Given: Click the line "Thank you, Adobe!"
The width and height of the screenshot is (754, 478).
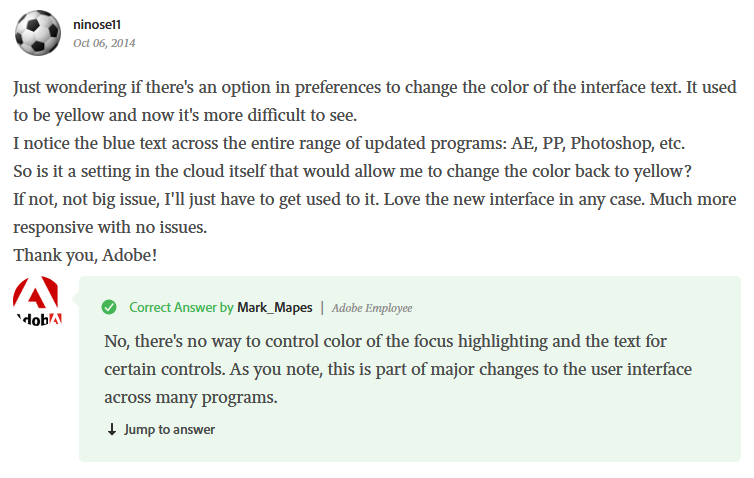Looking at the screenshot, I should click(x=85, y=255).
